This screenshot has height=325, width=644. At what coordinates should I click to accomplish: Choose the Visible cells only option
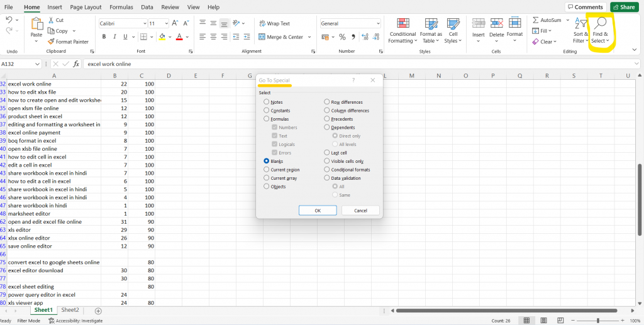(327, 161)
